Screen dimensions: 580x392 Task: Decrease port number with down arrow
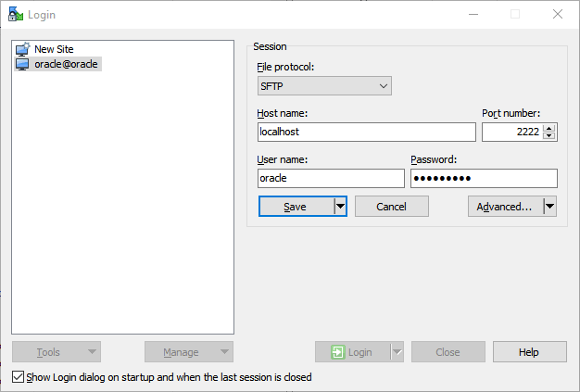[x=549, y=135]
